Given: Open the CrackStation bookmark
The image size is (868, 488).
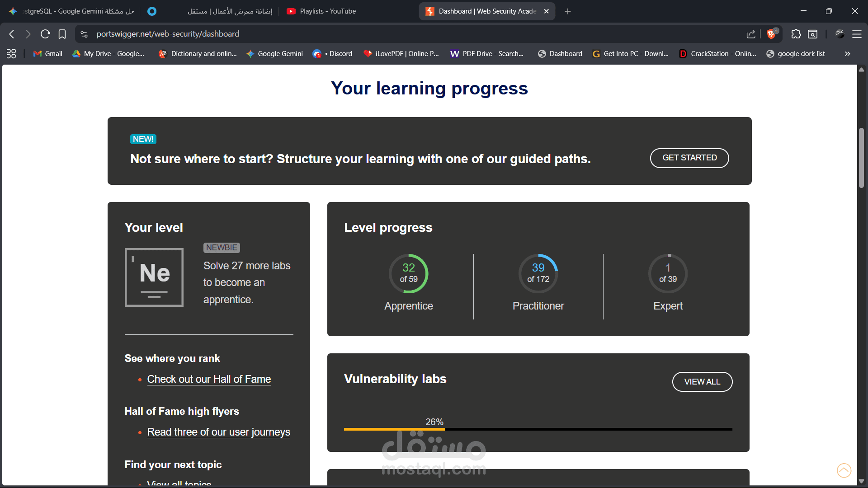Looking at the screenshot, I should (717, 53).
